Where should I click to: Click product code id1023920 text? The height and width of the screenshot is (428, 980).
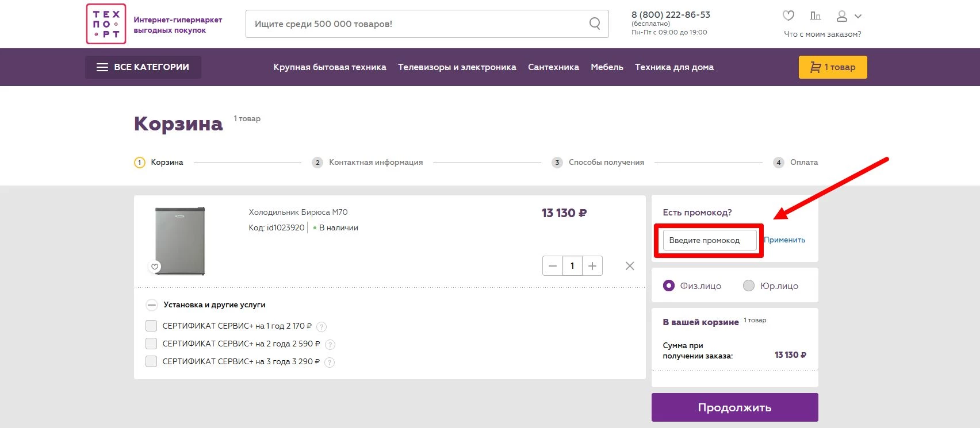[x=277, y=228]
